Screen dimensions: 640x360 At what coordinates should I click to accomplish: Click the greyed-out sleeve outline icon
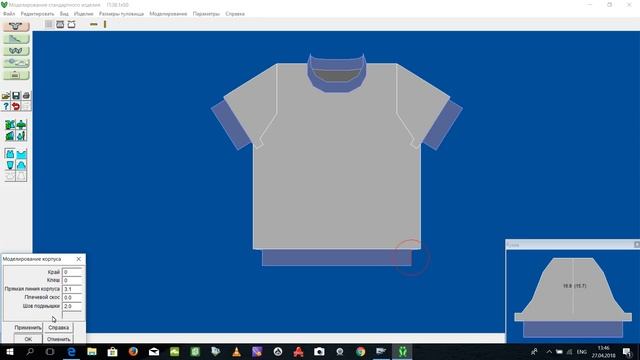[x=21, y=176]
